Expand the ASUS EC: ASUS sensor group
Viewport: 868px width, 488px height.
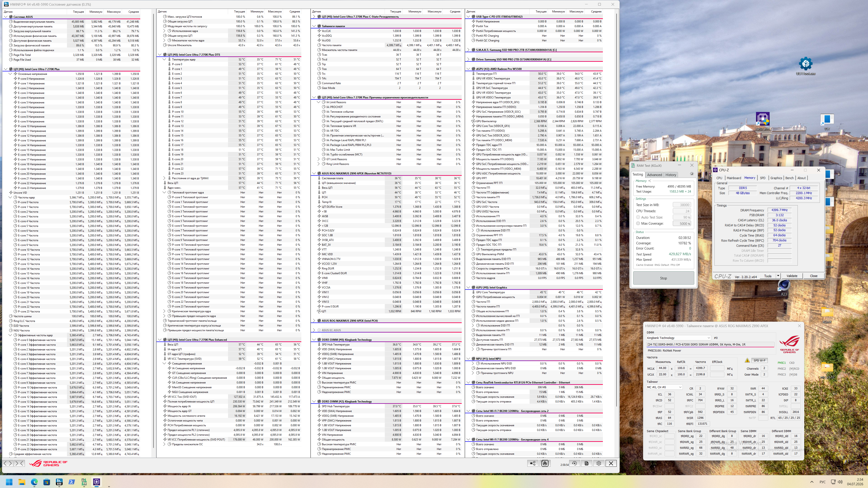(314, 330)
